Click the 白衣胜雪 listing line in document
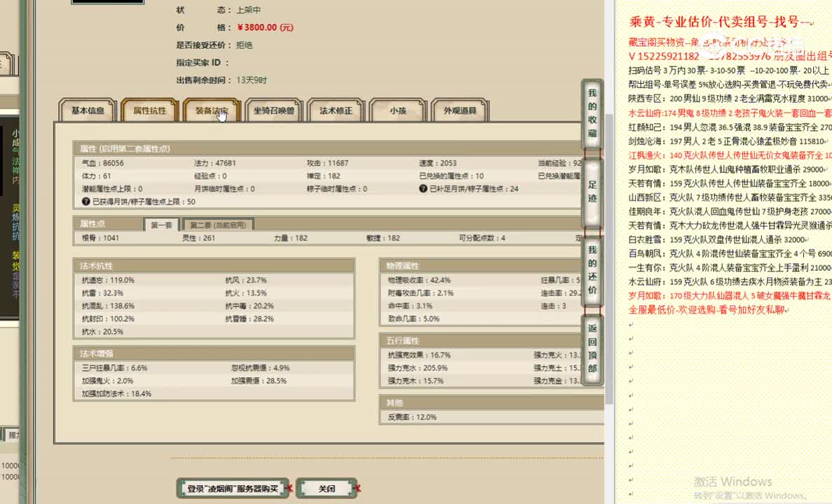Image resolution: width=832 pixels, height=504 pixels. [x=718, y=240]
